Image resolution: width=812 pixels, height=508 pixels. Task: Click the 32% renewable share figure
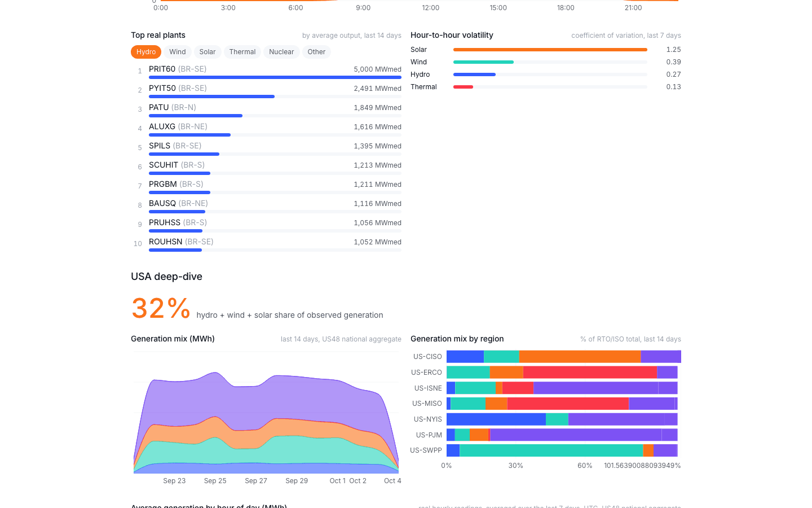click(x=161, y=309)
